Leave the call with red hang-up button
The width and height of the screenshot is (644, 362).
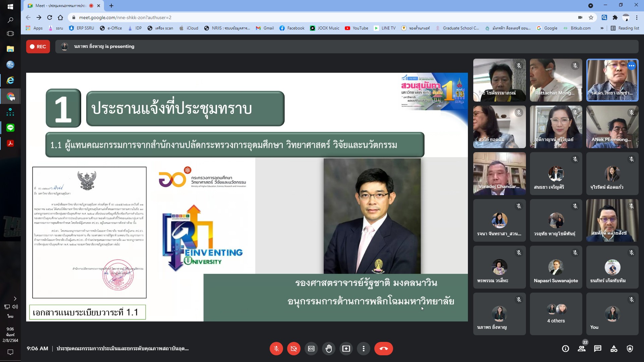click(x=383, y=349)
